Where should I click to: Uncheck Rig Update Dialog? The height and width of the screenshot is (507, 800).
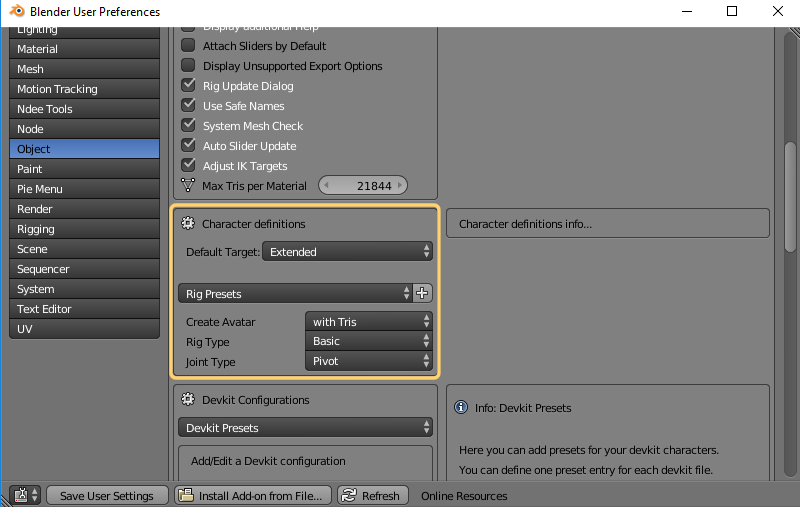(x=188, y=85)
